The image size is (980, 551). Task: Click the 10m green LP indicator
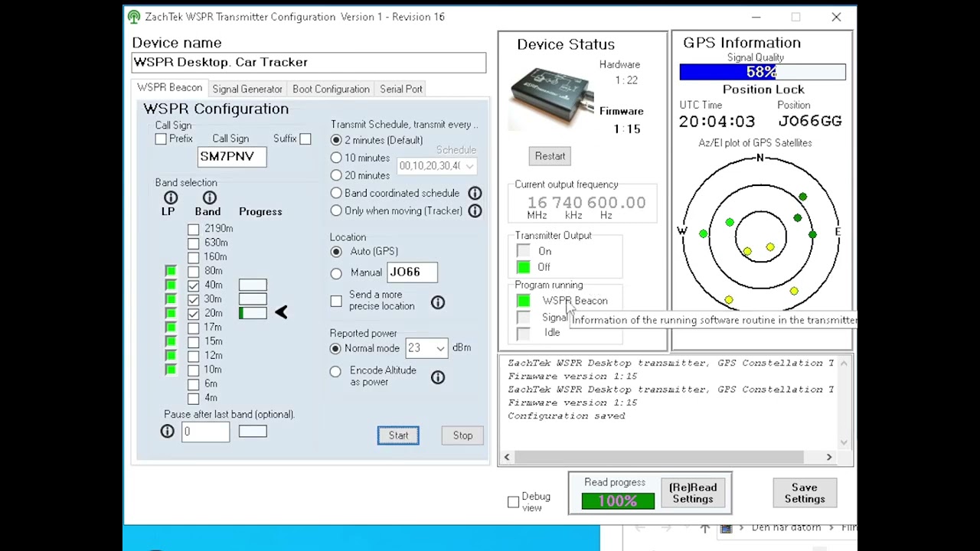(x=171, y=370)
